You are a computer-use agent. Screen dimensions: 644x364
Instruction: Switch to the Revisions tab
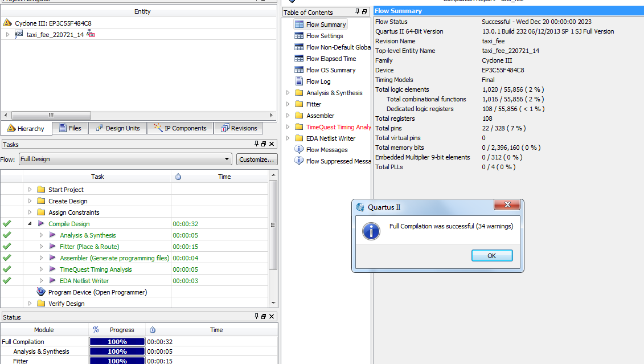tap(239, 128)
